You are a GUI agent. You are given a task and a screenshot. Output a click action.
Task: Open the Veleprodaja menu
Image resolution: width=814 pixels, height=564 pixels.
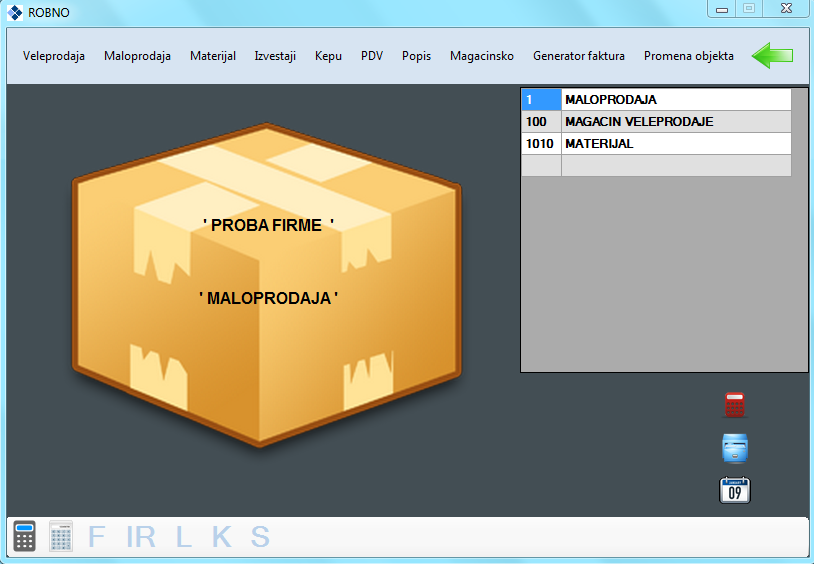pyautogui.click(x=54, y=56)
